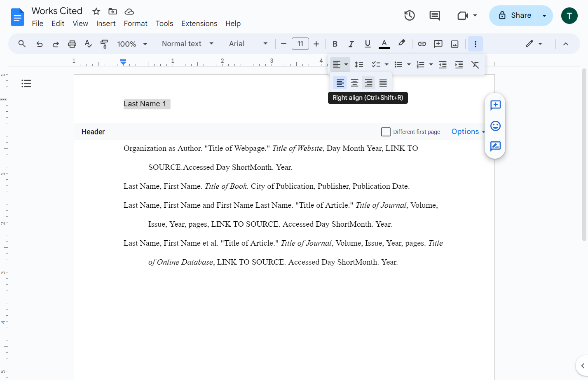Open the alignment dropdown in overflow toolbar
Image resolution: width=588 pixels, height=380 pixels.
click(340, 64)
